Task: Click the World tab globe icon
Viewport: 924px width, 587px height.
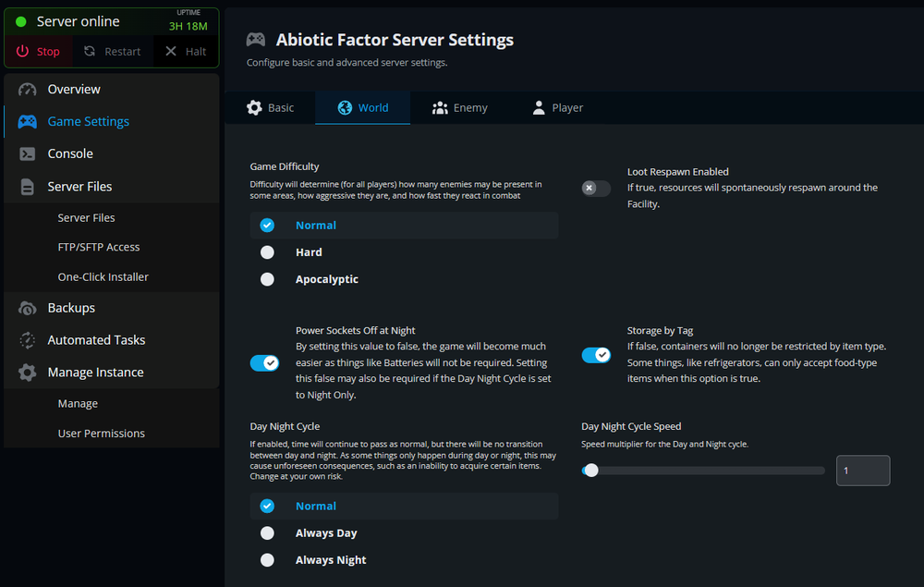Action: (345, 108)
